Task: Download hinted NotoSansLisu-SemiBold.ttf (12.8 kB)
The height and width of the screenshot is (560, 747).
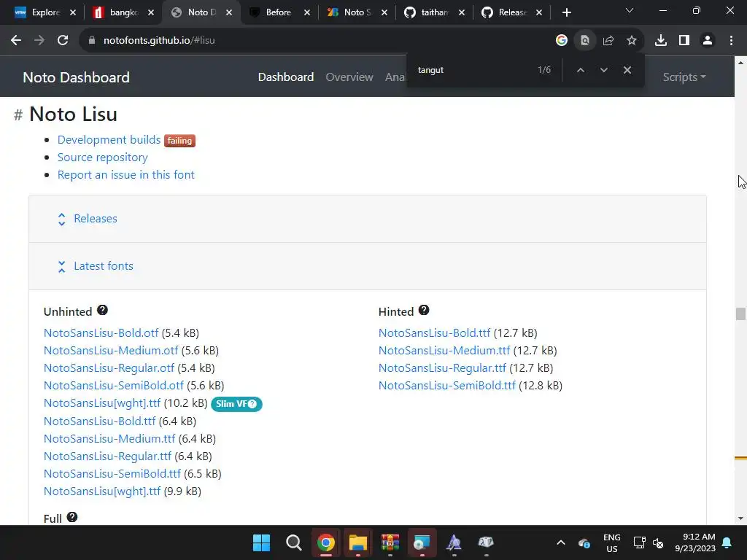Action: 447,386
